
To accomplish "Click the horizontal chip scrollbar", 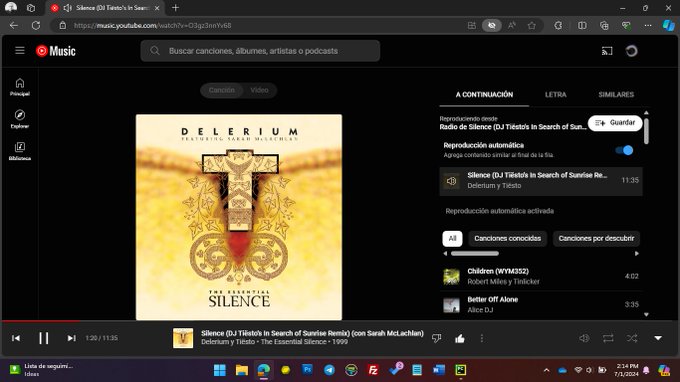I will coord(475,254).
